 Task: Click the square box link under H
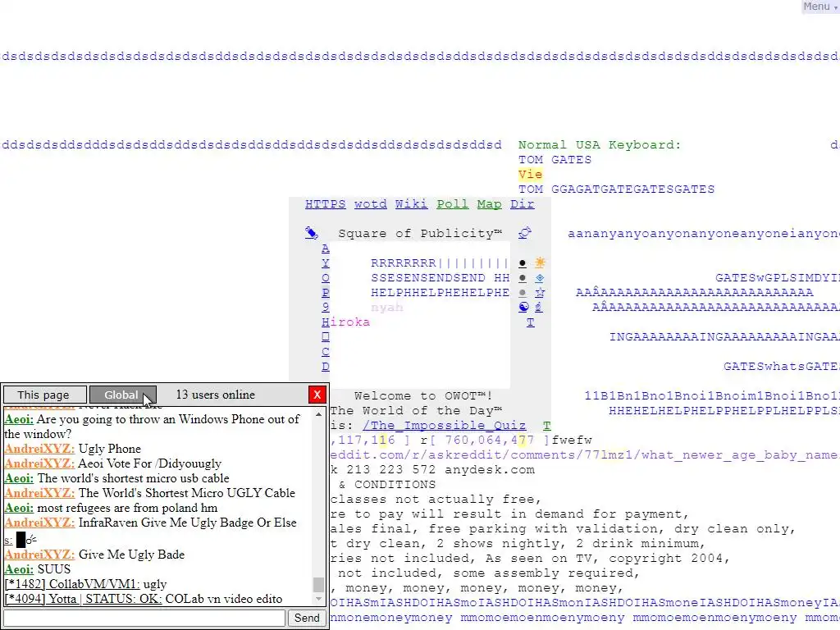[x=325, y=337]
